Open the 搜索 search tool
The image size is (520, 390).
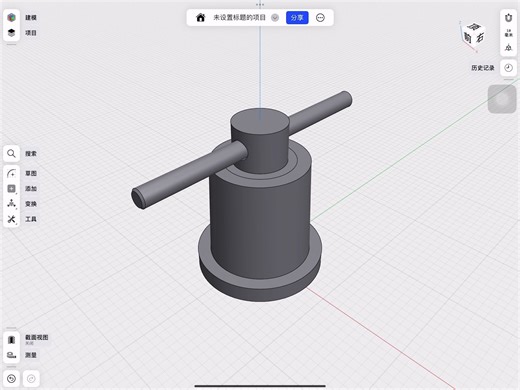tap(11, 153)
